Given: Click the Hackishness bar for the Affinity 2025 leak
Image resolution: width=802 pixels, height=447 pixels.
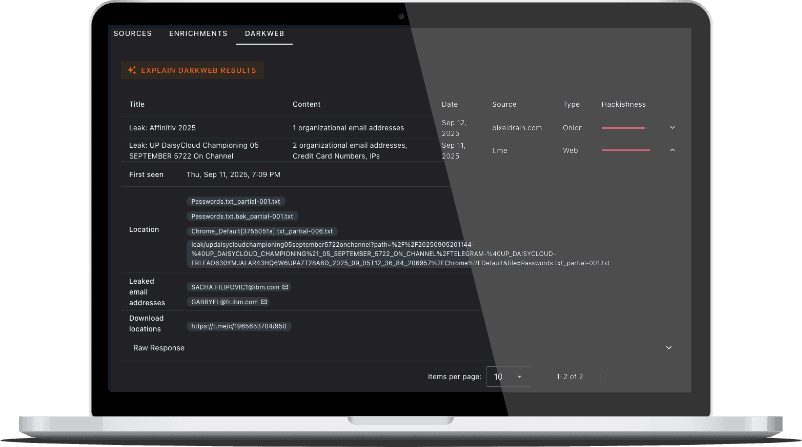Looking at the screenshot, I should (x=623, y=128).
